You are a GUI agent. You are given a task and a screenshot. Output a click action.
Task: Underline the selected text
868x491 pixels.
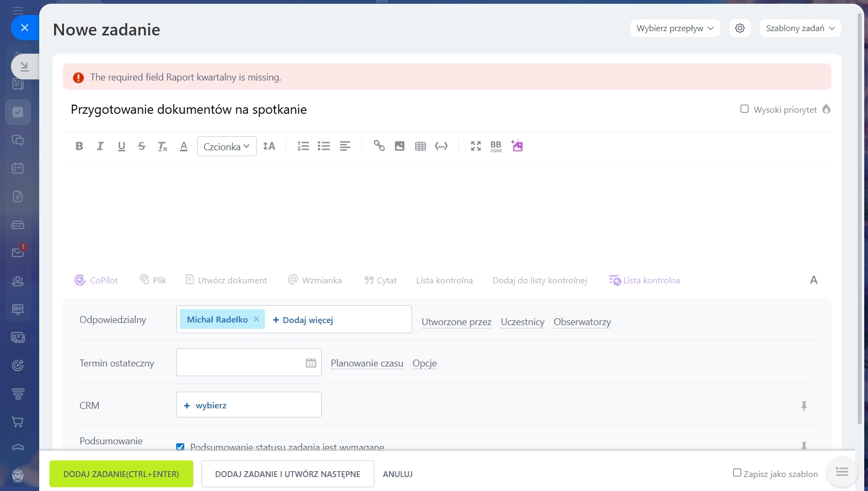[x=121, y=146]
